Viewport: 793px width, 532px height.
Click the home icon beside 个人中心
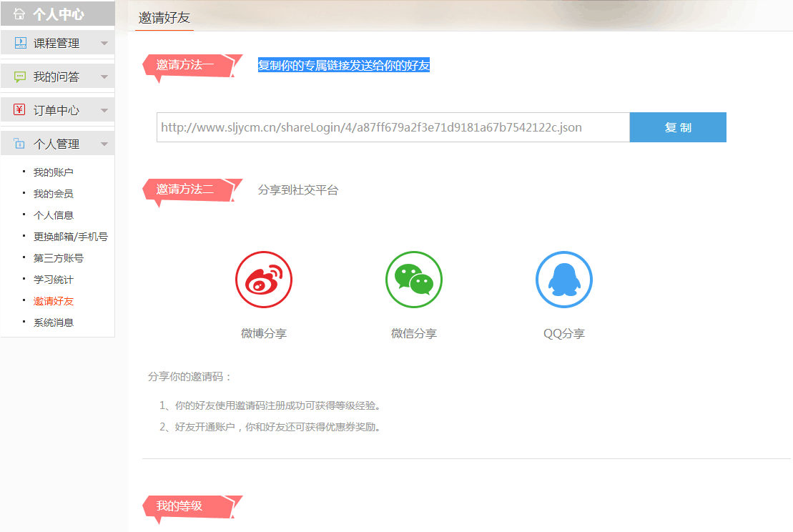[19, 14]
